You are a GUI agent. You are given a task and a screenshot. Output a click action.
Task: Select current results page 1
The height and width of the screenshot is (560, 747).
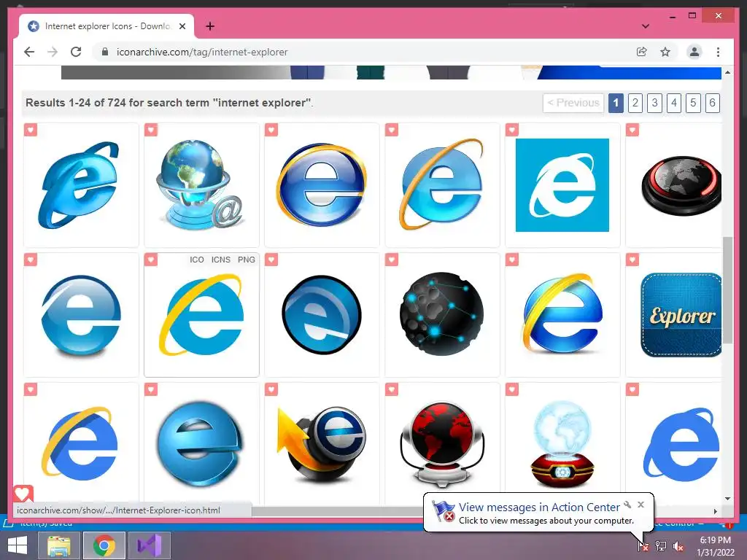616,103
